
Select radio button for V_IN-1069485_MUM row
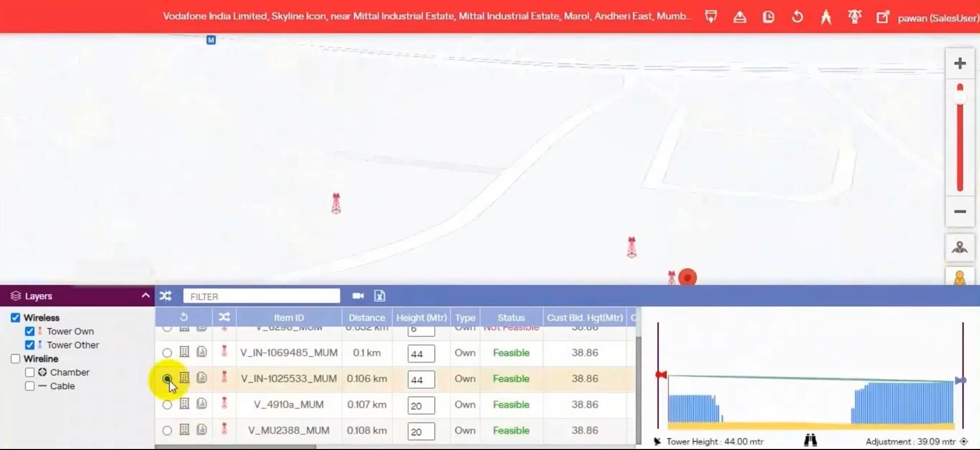(x=167, y=353)
